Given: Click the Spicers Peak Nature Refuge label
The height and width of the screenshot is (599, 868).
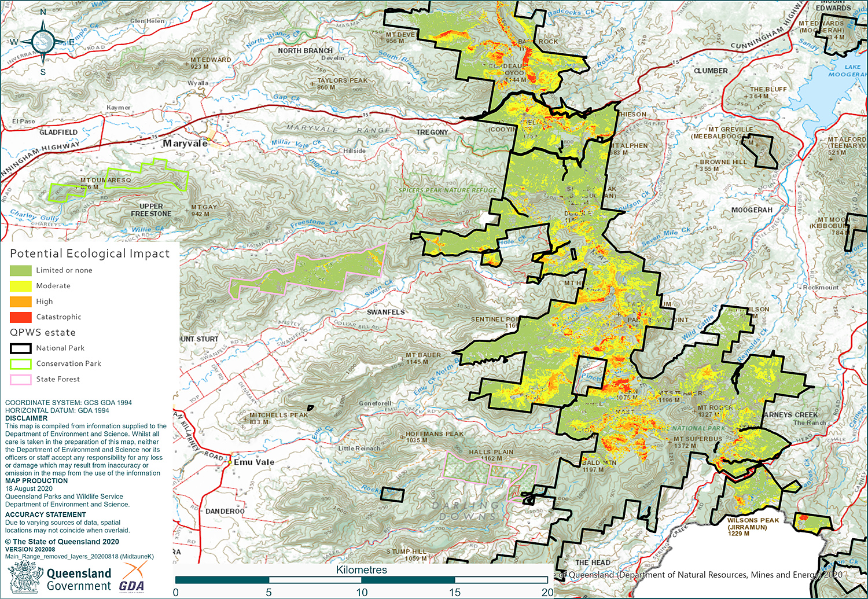Looking at the screenshot, I should tap(447, 190).
